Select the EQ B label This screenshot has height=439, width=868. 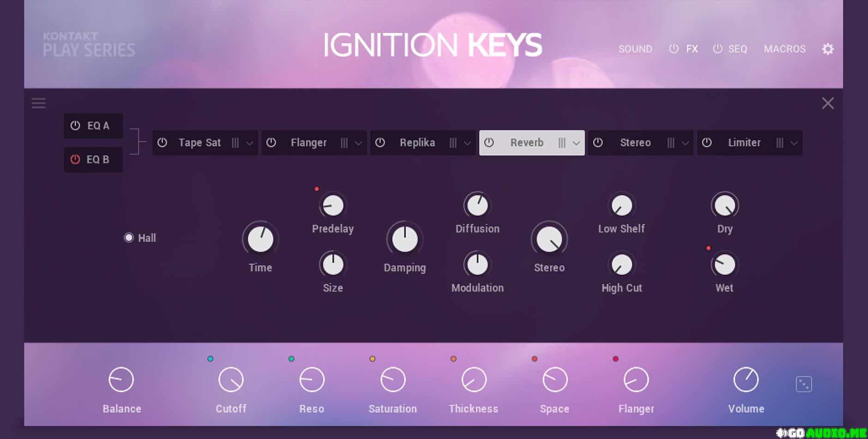coord(98,159)
